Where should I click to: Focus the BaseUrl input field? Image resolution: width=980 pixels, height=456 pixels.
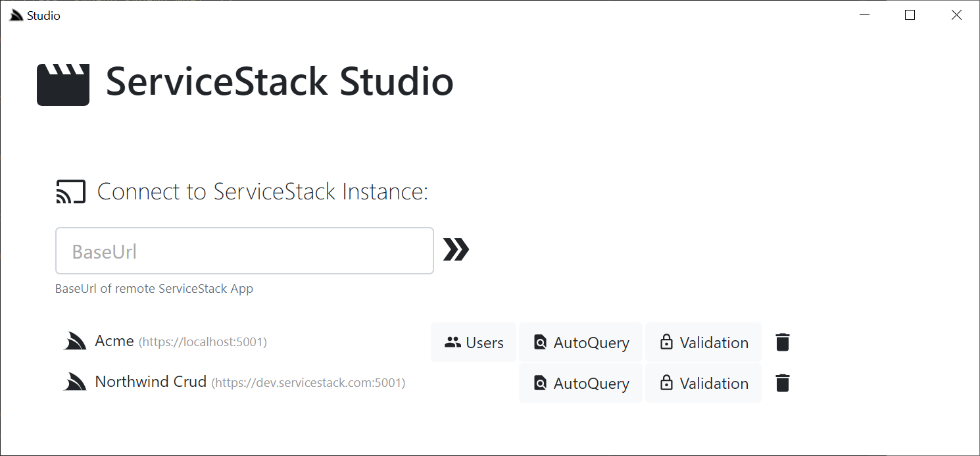click(245, 251)
